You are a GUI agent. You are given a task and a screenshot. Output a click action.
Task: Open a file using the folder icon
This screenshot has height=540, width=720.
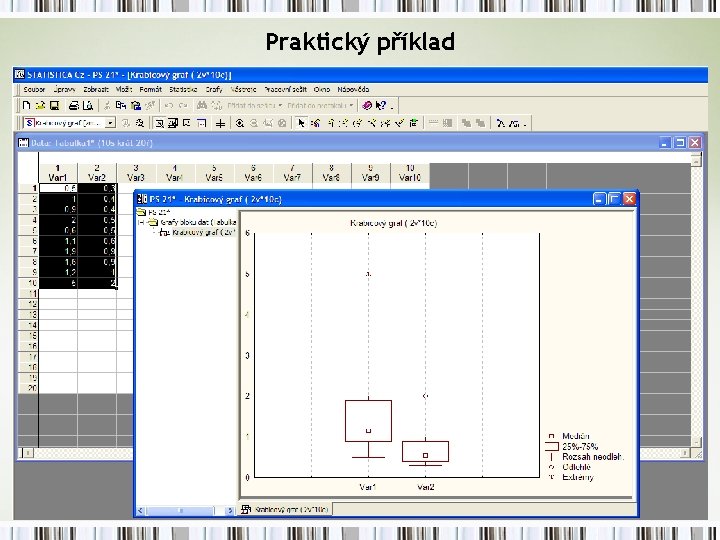[x=40, y=106]
